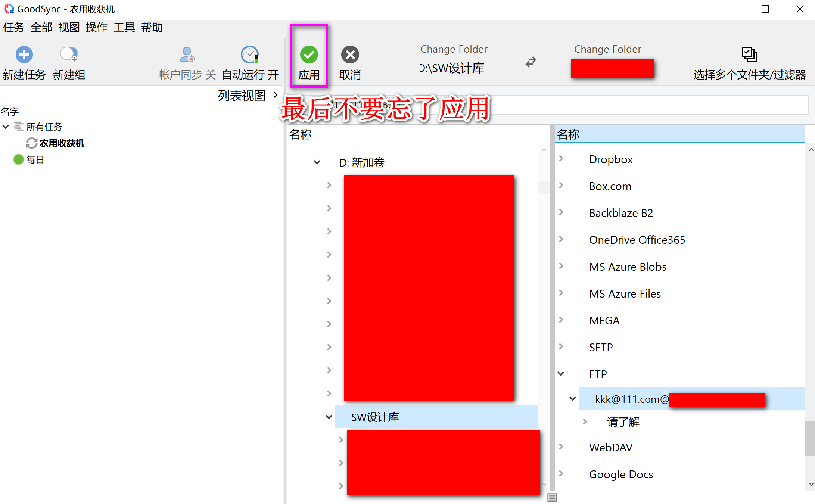Expand the 请了解 folder
Image resolution: width=815 pixels, height=504 pixels.
click(585, 422)
